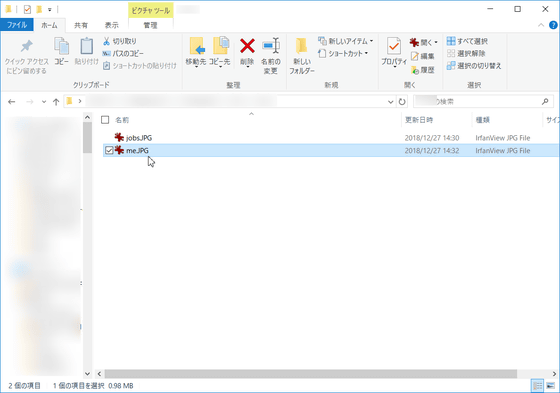Click Quick Access Toolbar properties checkmark icon

coord(27,9)
